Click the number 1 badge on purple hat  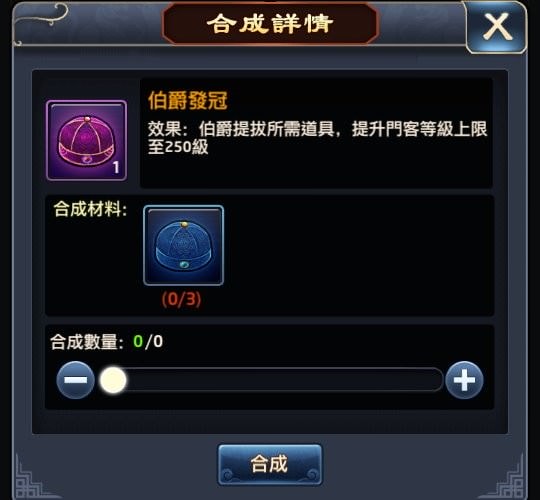[x=116, y=167]
